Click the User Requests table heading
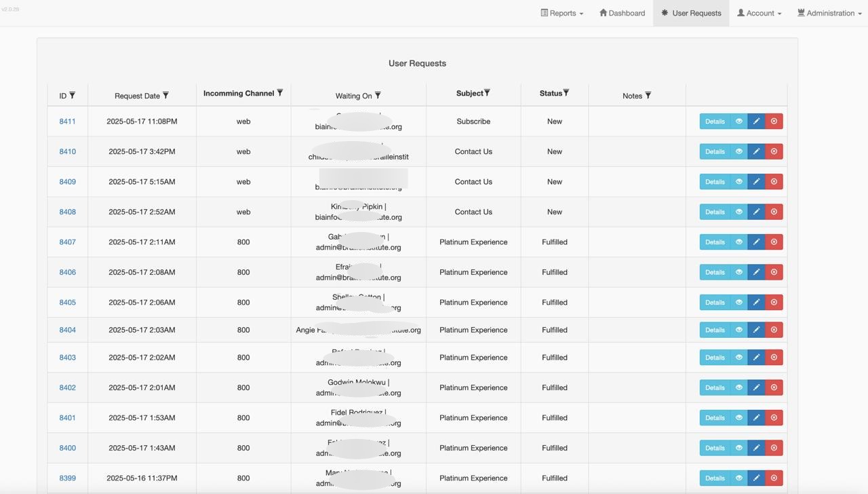868x494 pixels. [417, 63]
